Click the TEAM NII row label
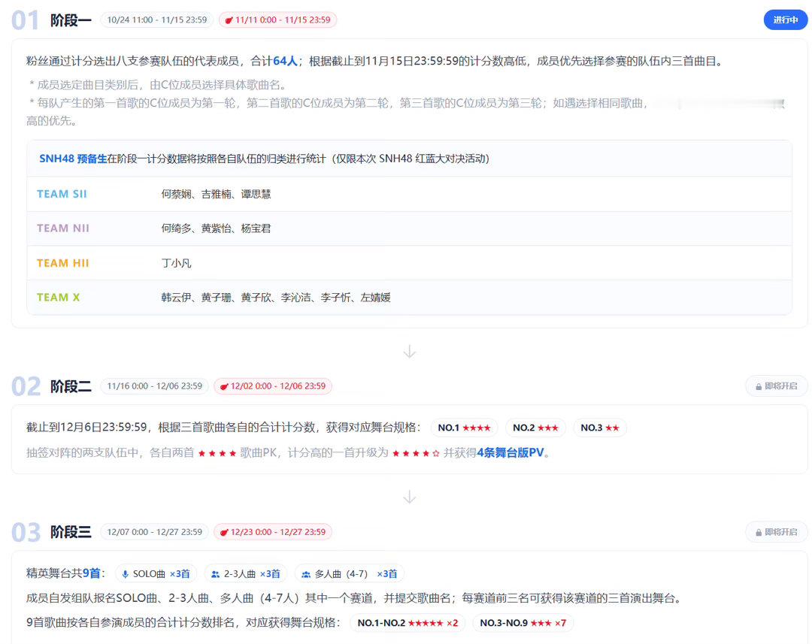This screenshot has height=644, width=812. point(63,228)
